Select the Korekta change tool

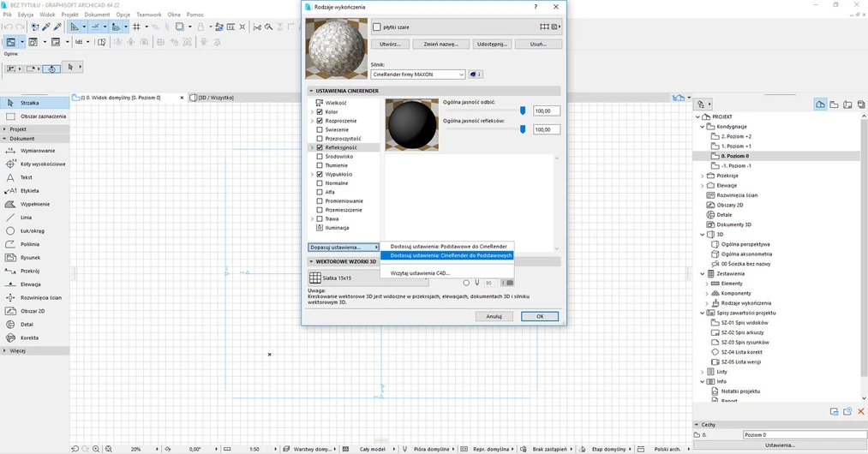tap(34, 338)
